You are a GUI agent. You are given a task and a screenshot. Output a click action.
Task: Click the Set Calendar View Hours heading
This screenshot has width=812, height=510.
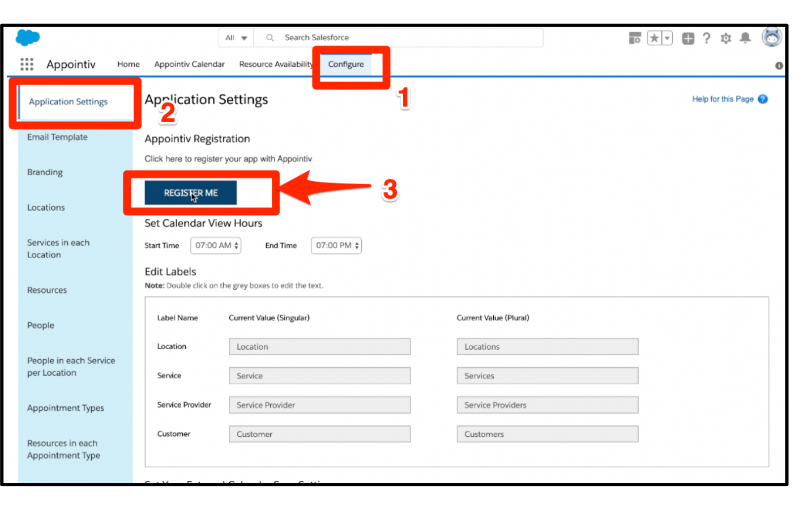203,223
